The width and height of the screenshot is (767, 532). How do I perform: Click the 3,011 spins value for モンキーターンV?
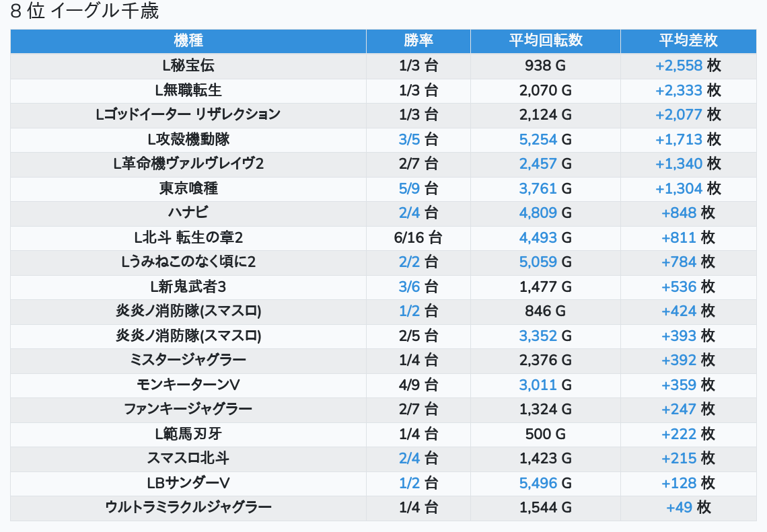pyautogui.click(x=538, y=385)
